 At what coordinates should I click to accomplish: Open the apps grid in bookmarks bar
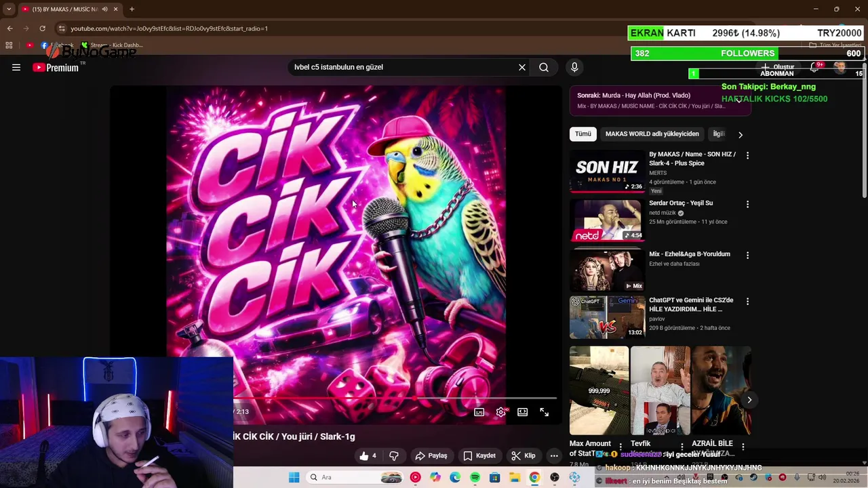[x=9, y=45]
